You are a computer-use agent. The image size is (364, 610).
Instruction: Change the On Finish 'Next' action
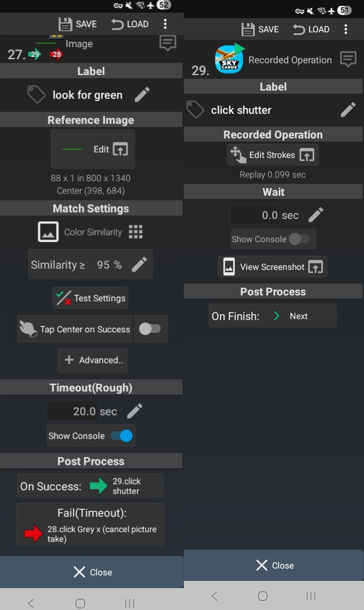273,316
